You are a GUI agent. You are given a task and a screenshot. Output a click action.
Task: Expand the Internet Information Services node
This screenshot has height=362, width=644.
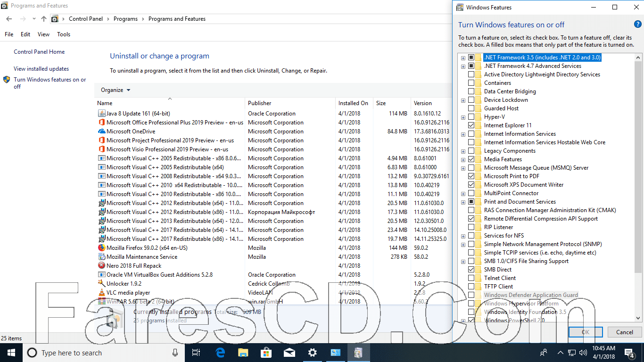[463, 134]
